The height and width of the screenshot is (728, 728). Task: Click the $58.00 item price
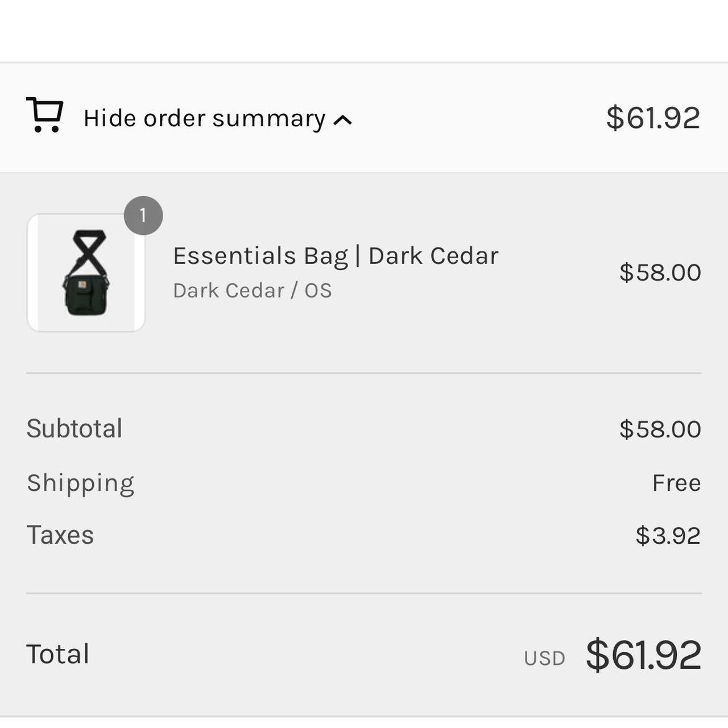pos(660,272)
